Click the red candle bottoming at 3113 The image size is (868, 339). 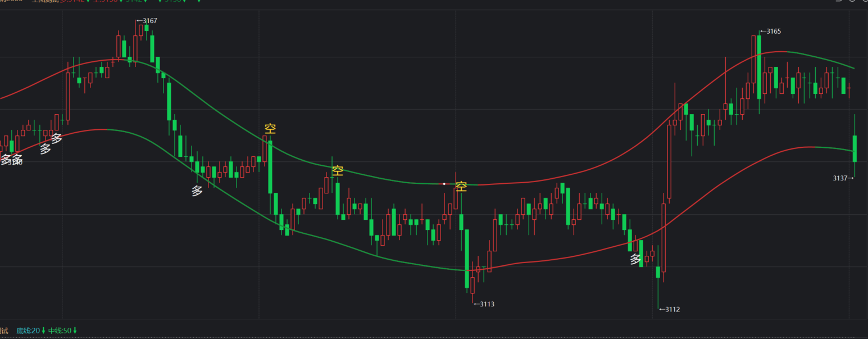[472, 285]
